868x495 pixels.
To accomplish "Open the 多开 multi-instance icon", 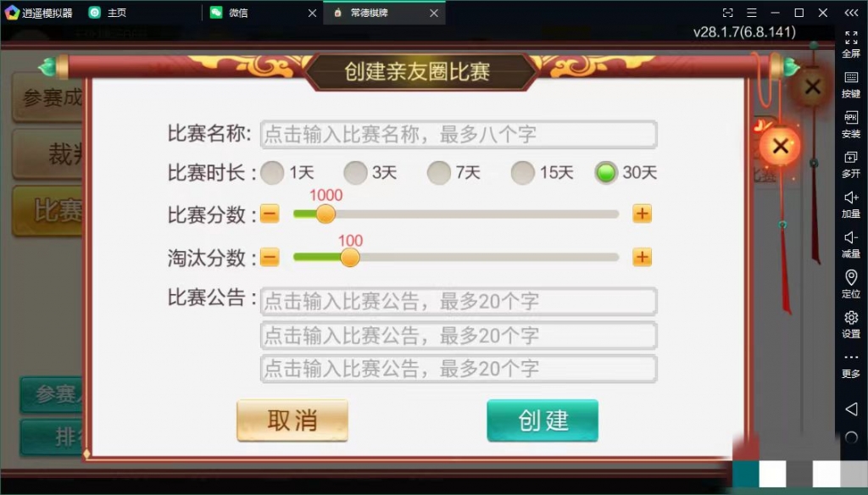I will (x=851, y=165).
